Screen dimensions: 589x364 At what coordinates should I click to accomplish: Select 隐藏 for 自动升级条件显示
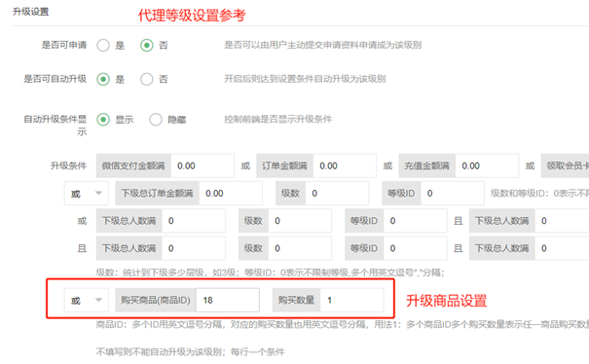(x=156, y=120)
